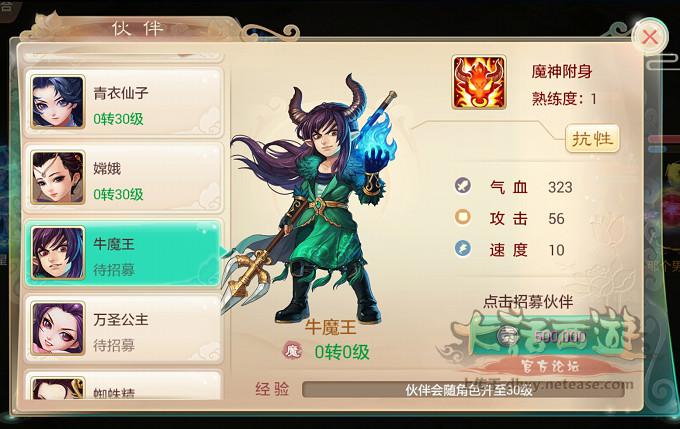680x429 pixels.
Task: Recruit companion for 500,000 coins
Action: (x=549, y=336)
